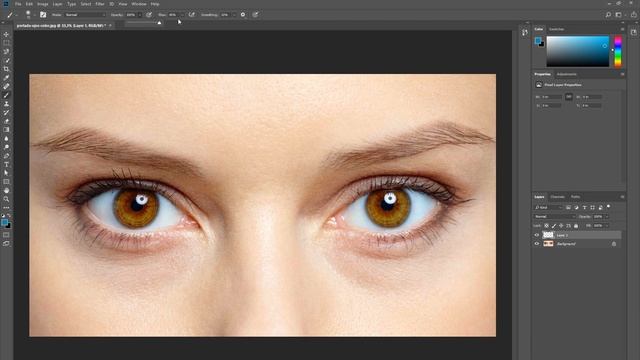Open brush Mode dropdown in options bar

point(84,15)
